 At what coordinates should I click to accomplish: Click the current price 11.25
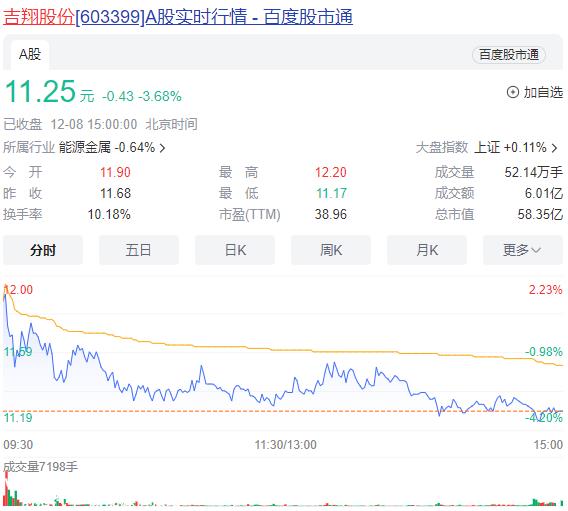click(x=40, y=91)
